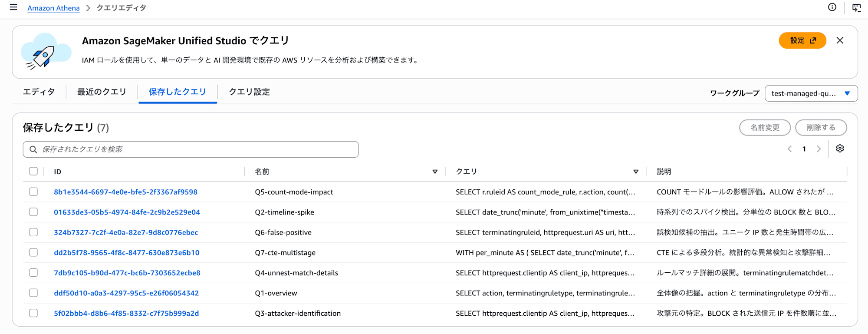Click the table settings gear icon
This screenshot has height=334, width=868.
(x=840, y=149)
